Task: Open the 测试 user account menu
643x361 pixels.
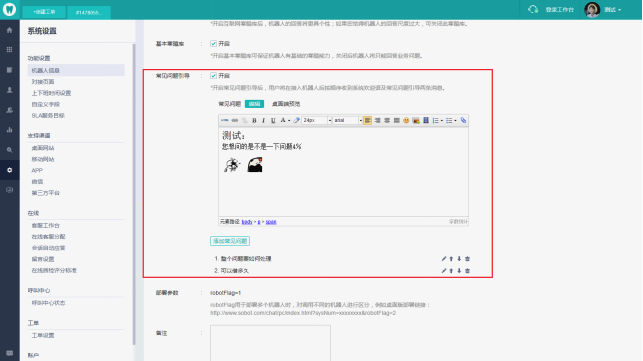Action: pyautogui.click(x=613, y=9)
